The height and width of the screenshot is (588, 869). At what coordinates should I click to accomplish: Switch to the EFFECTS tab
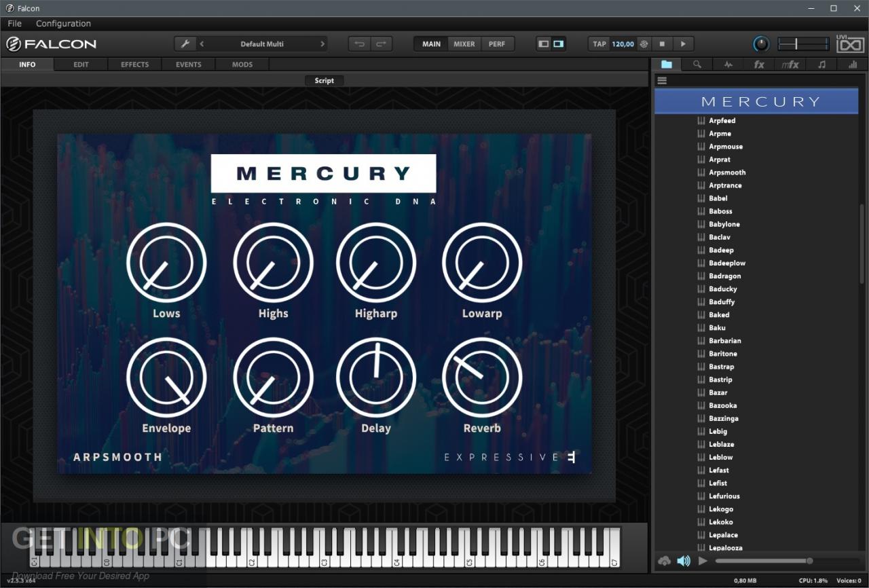click(134, 65)
